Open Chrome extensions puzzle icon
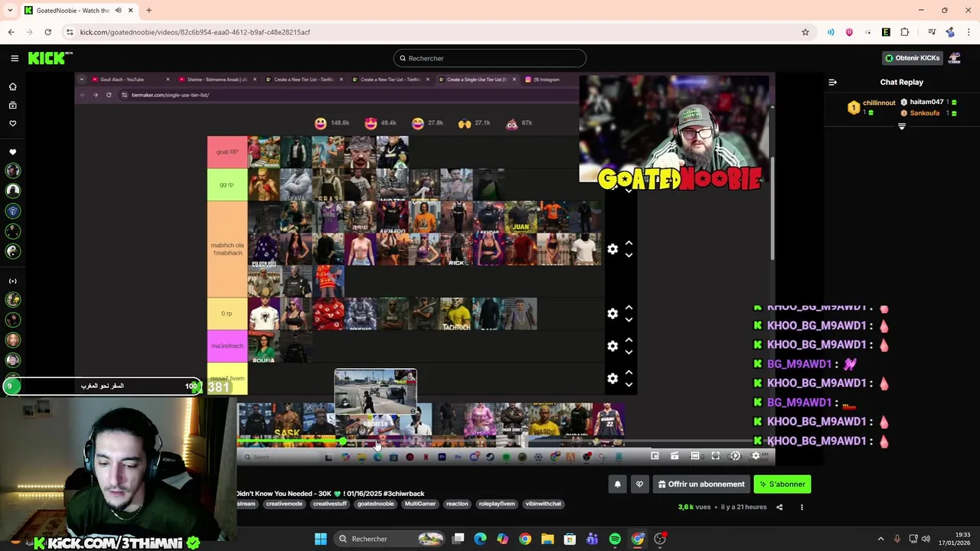 coord(904,32)
